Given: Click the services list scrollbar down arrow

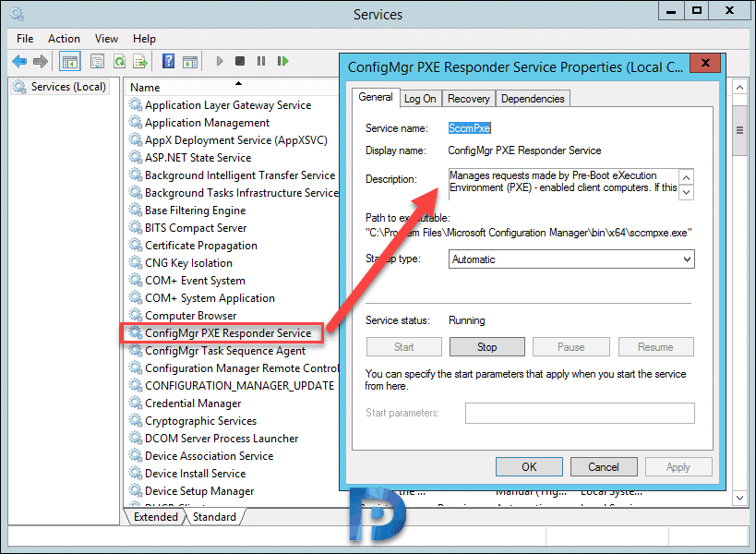Looking at the screenshot, I should coord(739,498).
